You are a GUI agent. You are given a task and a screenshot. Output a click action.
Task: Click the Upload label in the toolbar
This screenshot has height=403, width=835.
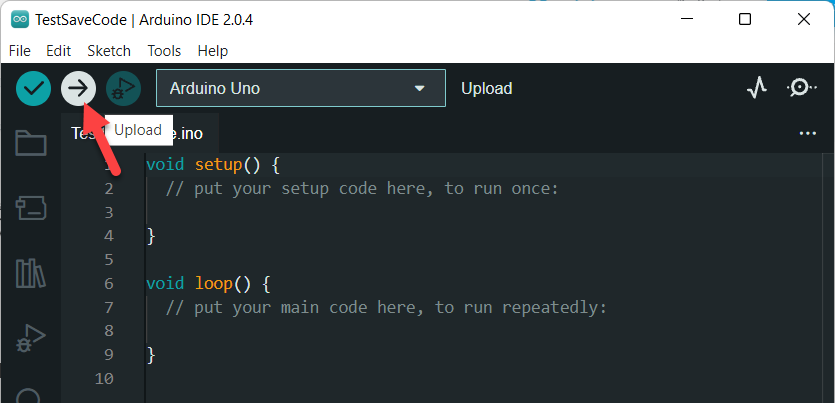(487, 88)
